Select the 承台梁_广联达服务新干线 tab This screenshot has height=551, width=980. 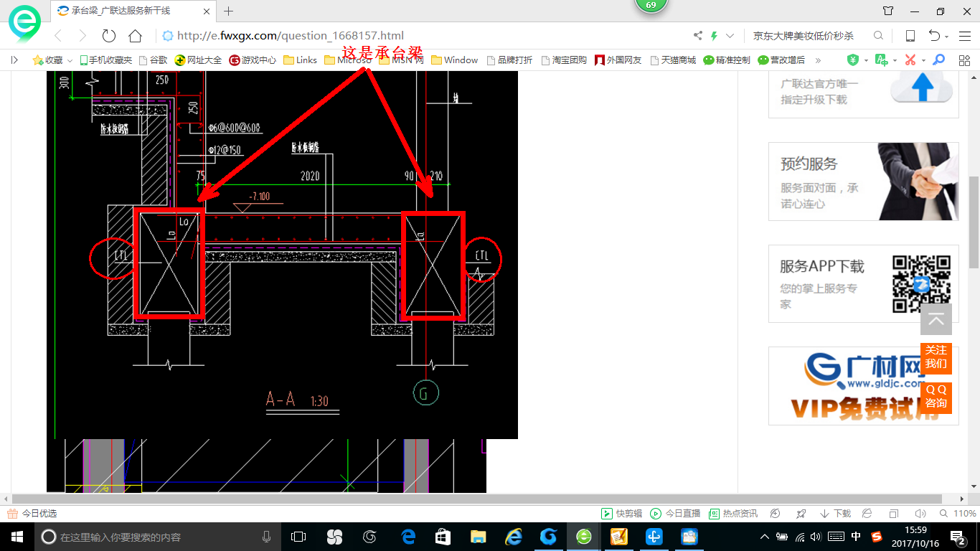tap(133, 11)
